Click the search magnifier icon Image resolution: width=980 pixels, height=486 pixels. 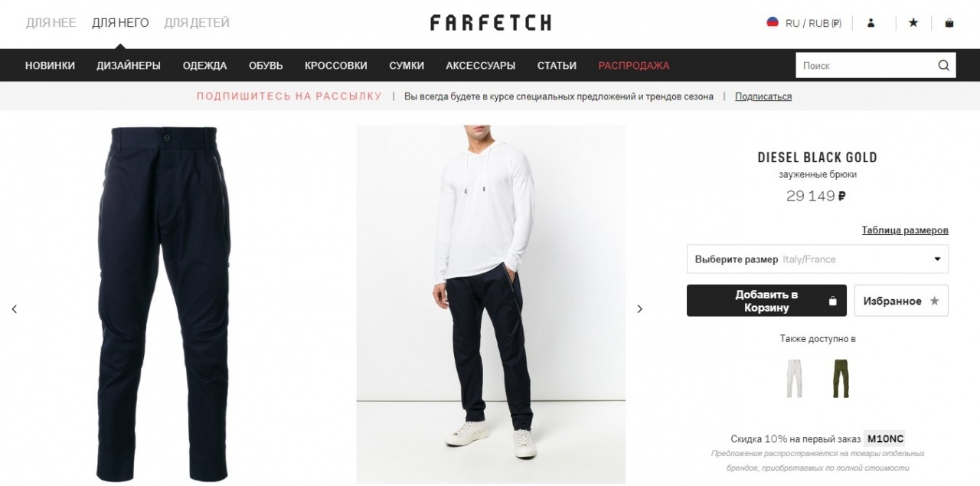point(944,66)
